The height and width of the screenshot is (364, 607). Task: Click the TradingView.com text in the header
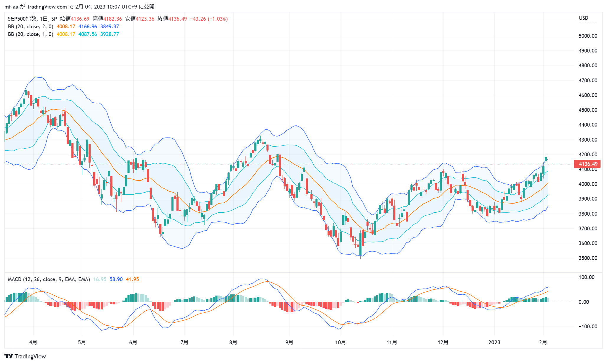pyautogui.click(x=47, y=6)
